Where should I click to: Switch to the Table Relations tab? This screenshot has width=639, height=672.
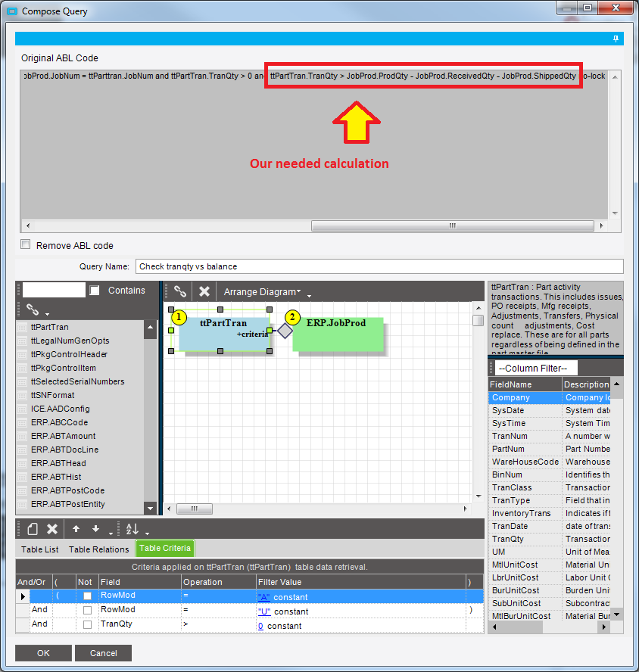tap(99, 549)
